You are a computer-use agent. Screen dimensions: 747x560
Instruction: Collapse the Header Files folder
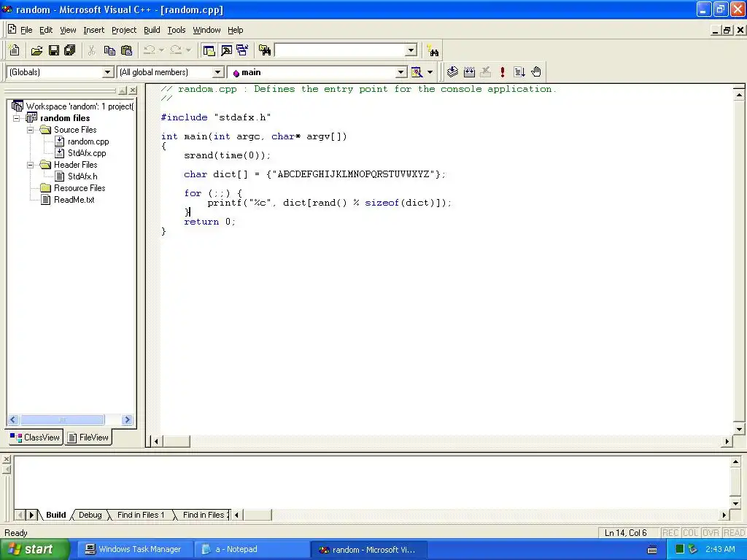(x=31, y=165)
